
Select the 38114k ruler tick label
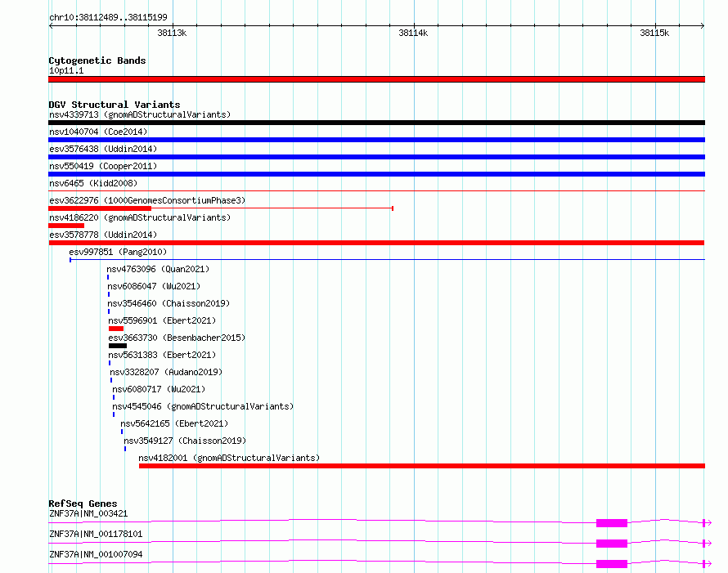pyautogui.click(x=413, y=33)
